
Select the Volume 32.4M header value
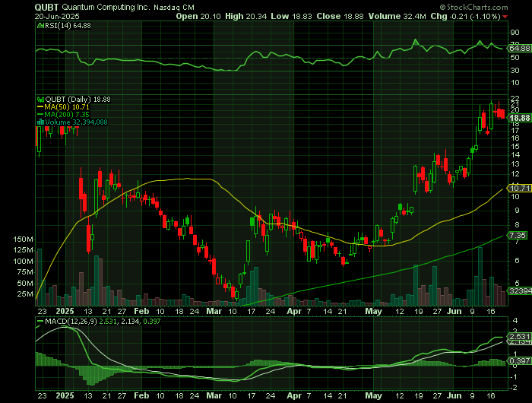coord(397,16)
